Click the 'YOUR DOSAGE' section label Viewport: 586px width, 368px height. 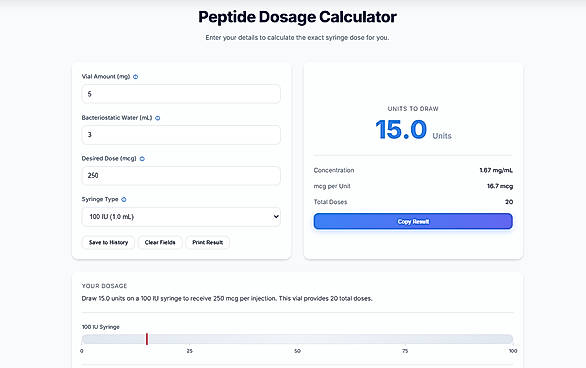(104, 286)
